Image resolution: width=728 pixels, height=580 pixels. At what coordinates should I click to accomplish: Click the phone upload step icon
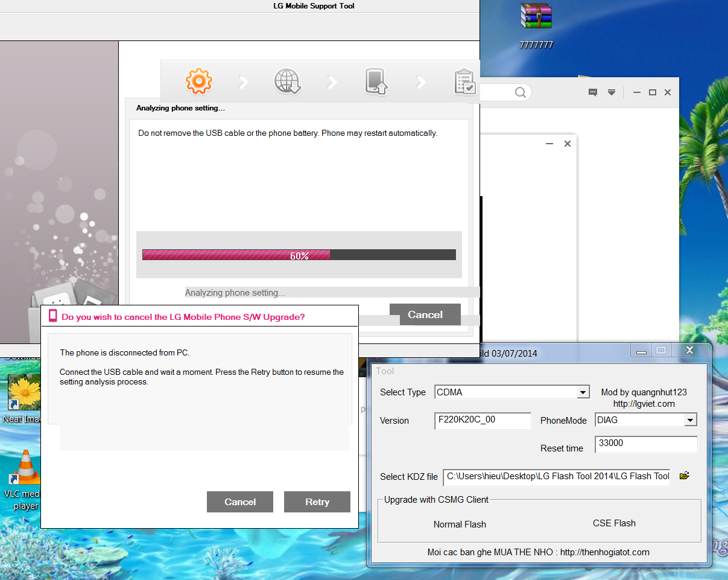coord(376,81)
